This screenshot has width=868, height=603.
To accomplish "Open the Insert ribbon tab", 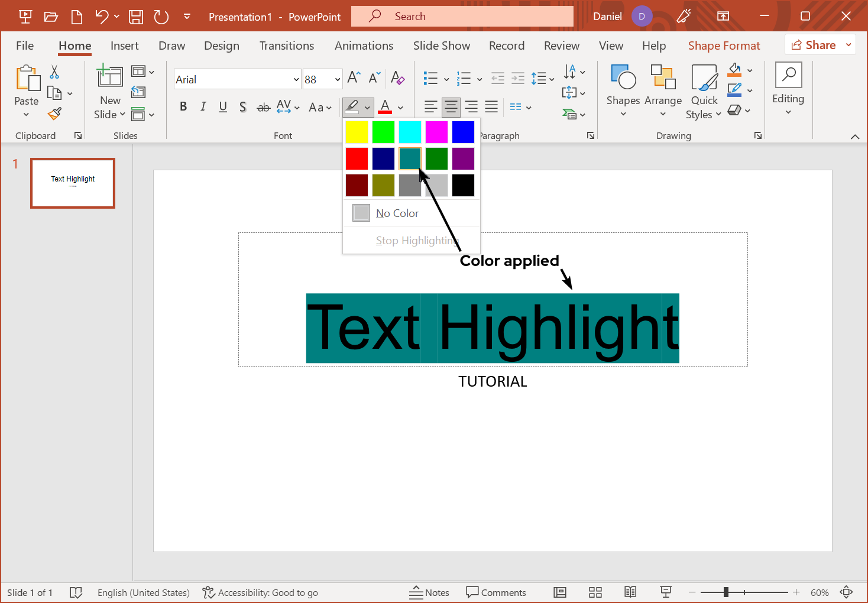I will (125, 46).
